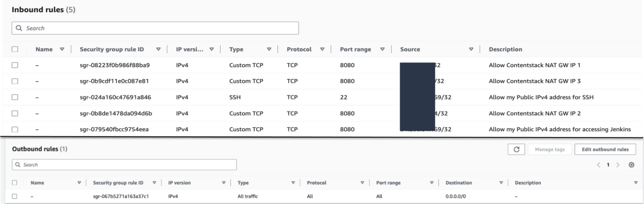Select all inbound rules with header checkbox
The image size is (644, 204).
(15, 49)
